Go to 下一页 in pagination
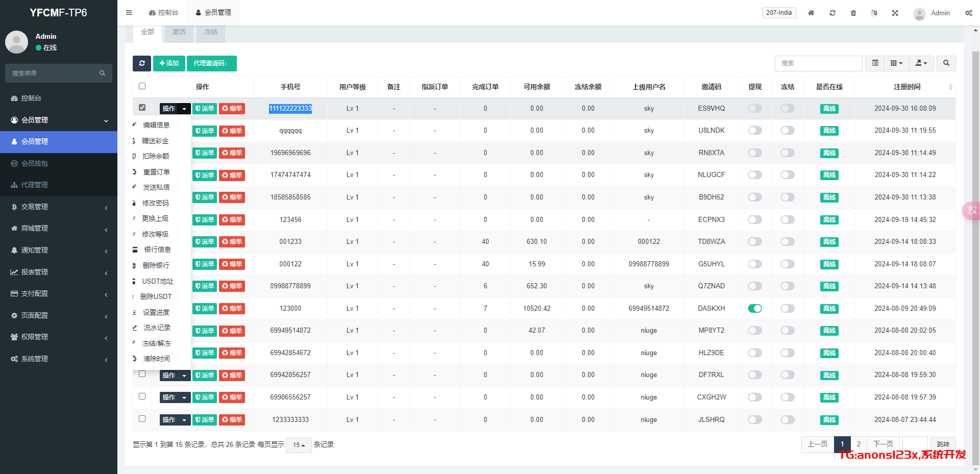This screenshot has height=474, width=980. 883,444
